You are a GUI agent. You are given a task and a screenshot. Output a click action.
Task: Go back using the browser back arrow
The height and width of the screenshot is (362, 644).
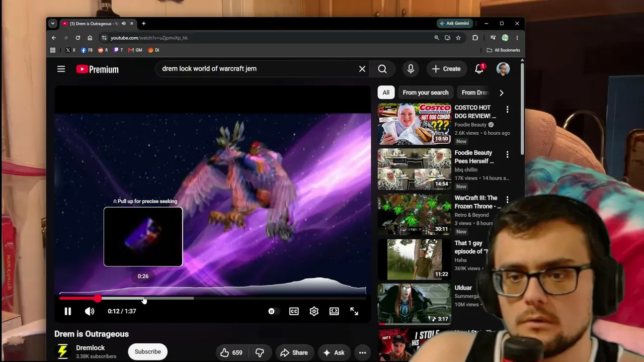pos(54,38)
